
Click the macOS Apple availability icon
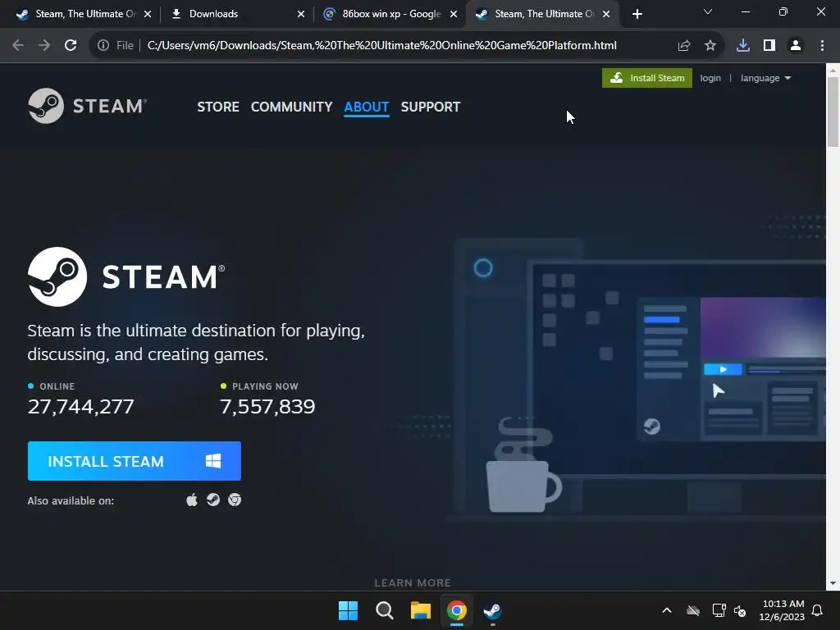pyautogui.click(x=192, y=500)
